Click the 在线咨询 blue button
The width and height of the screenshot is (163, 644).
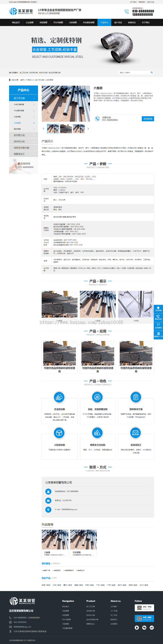click(x=148, y=119)
